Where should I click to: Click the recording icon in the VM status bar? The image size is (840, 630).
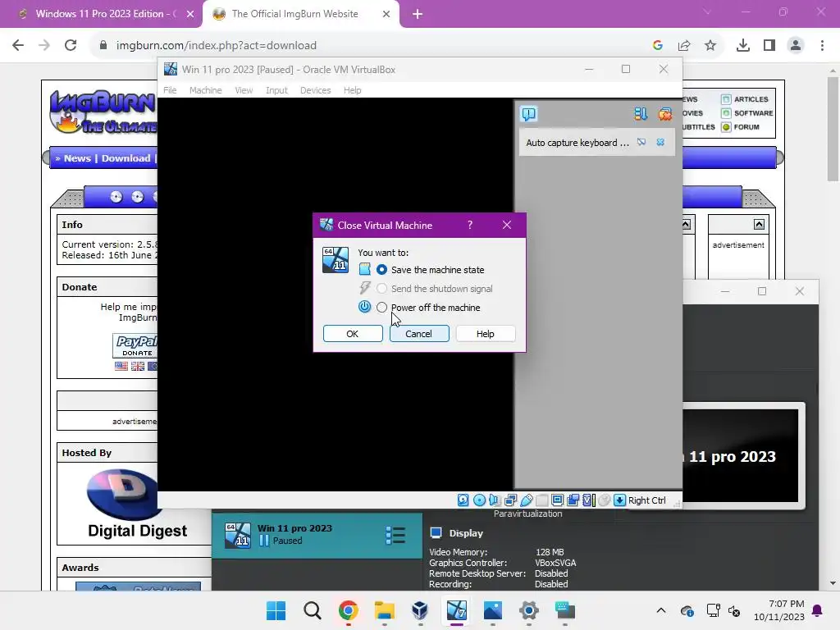pos(573,500)
